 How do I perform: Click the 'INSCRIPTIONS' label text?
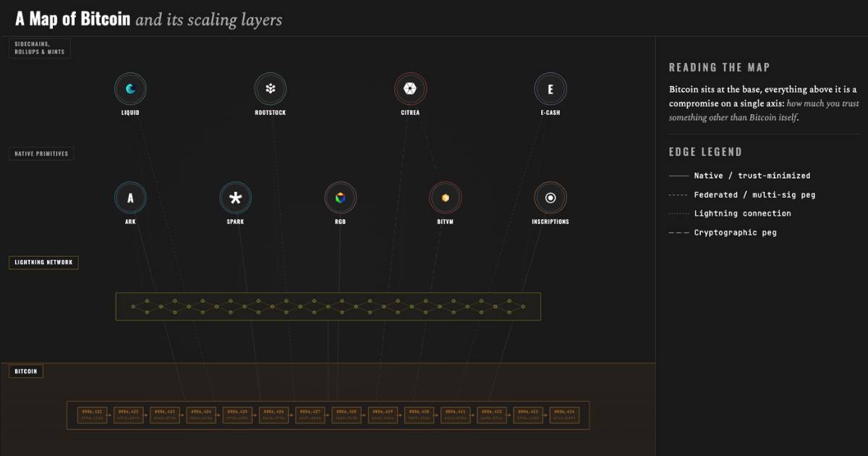(550, 221)
